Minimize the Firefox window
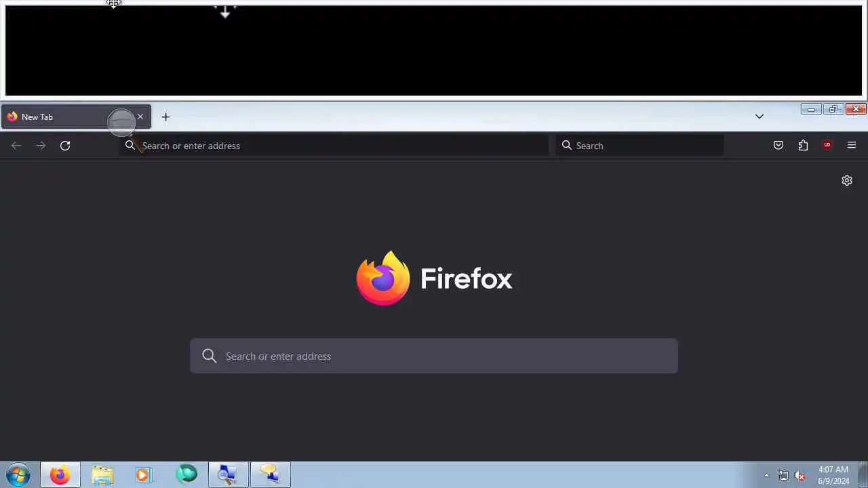The height and width of the screenshot is (488, 868). click(810, 109)
